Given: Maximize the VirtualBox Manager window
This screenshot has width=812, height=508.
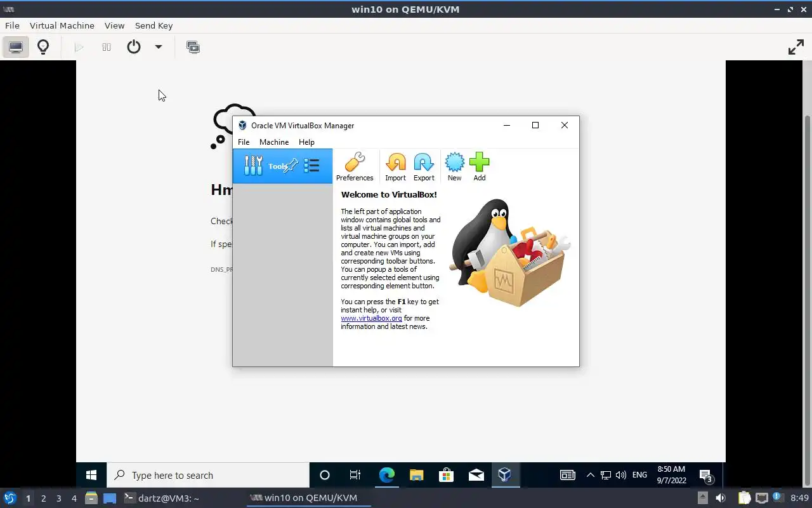Looking at the screenshot, I should [535, 125].
